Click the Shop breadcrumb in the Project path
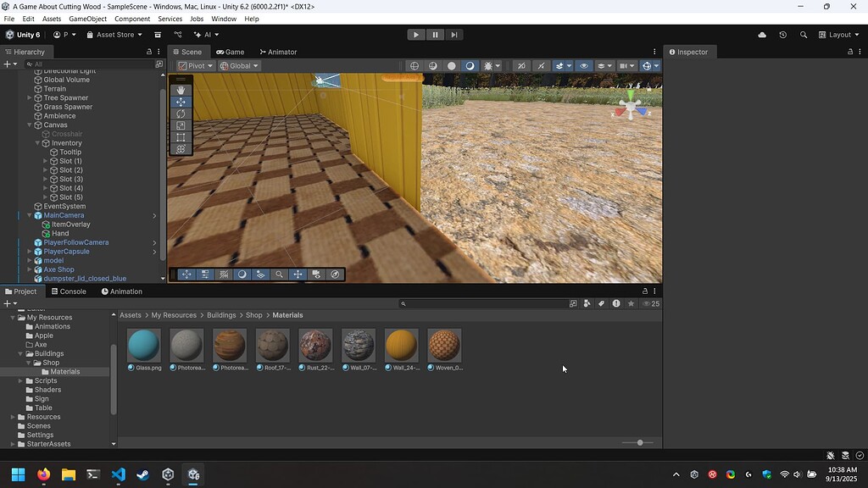 click(x=253, y=314)
